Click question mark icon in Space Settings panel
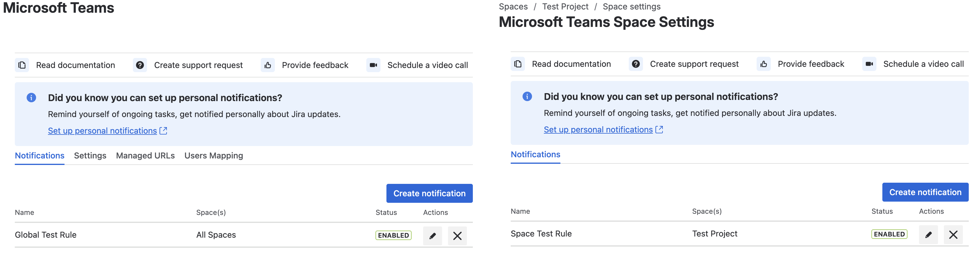Screen dimensions: 980x256 pyautogui.click(x=636, y=64)
